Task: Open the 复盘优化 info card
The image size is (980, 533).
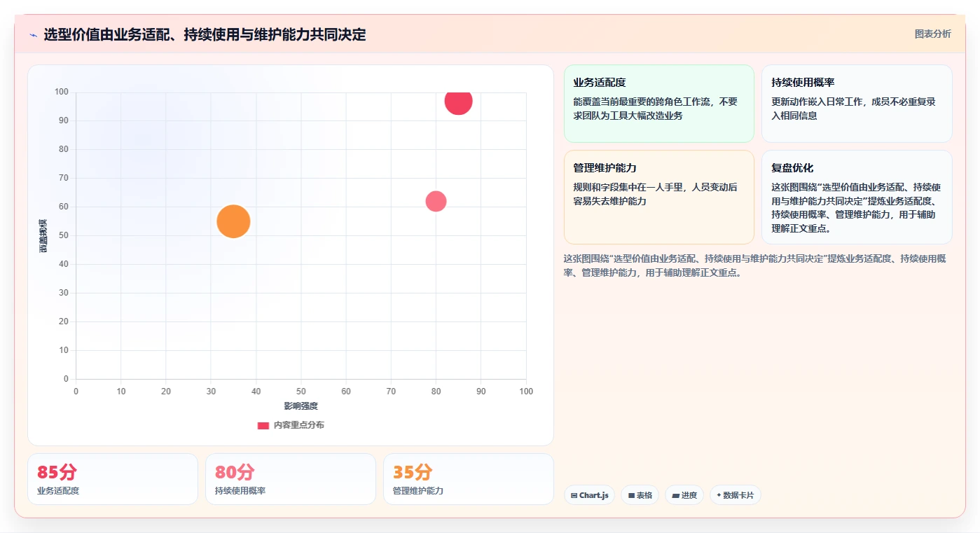Action: click(857, 197)
